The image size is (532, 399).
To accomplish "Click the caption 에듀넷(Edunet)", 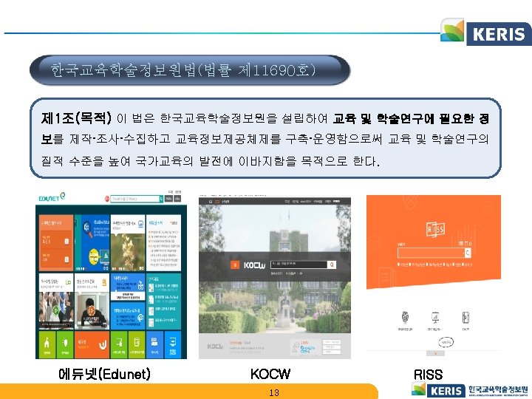I will click(x=104, y=374).
